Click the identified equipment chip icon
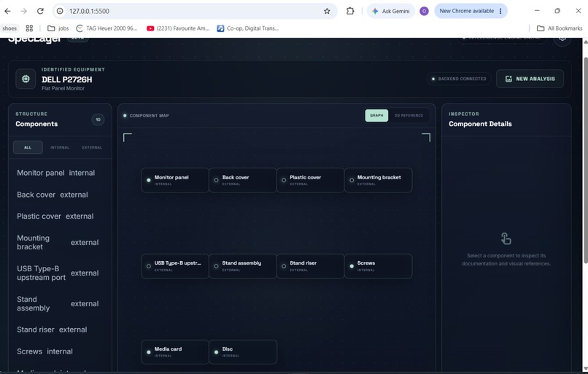 coord(26,79)
